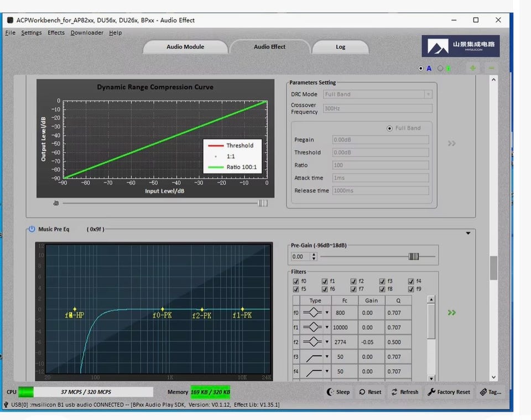Uncheck the f0 filter checkbox

296,281
